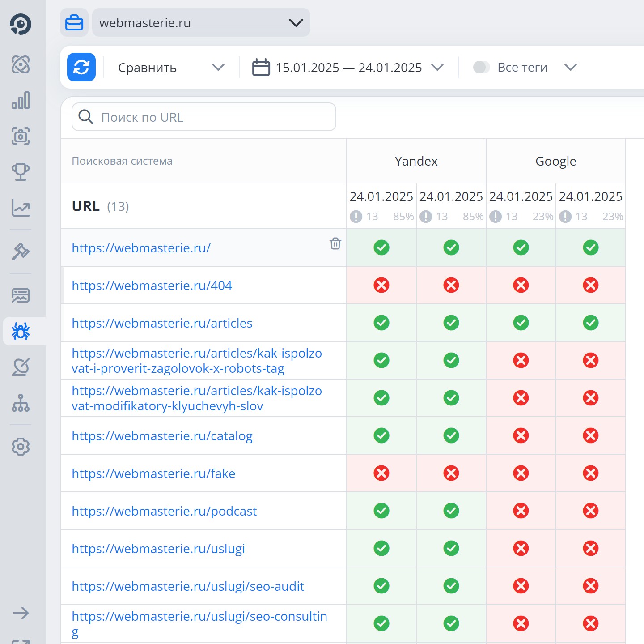Delete the webmasterie.ru homepage URL row
The image size is (644, 644).
click(335, 243)
